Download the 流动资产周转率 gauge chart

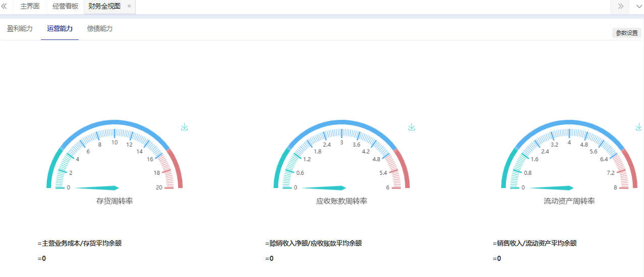point(639,127)
